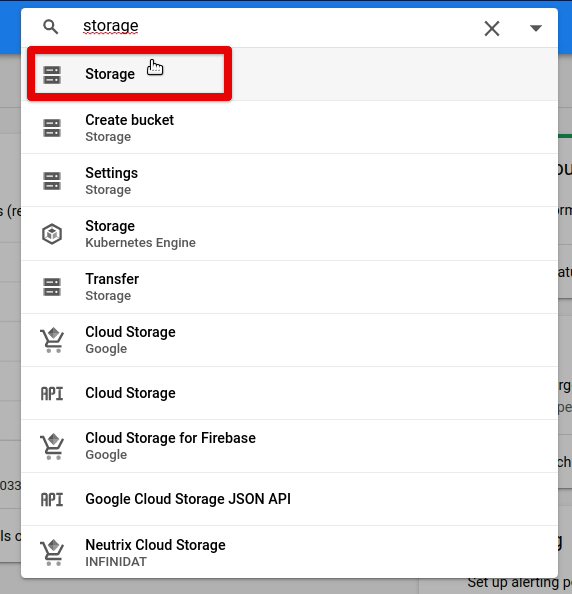Image resolution: width=572 pixels, height=594 pixels.
Task: Click the API icon beside Cloud Storage
Action: pyautogui.click(x=52, y=394)
